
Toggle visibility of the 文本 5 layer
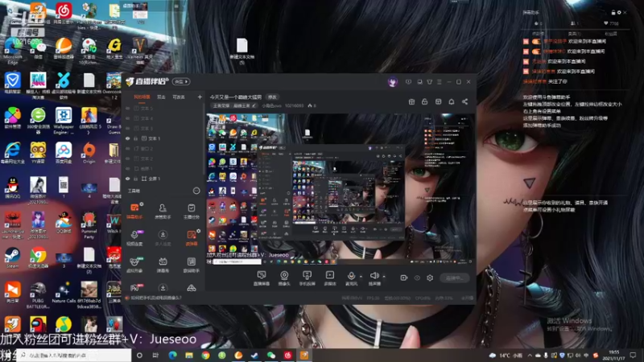[x=128, y=109]
